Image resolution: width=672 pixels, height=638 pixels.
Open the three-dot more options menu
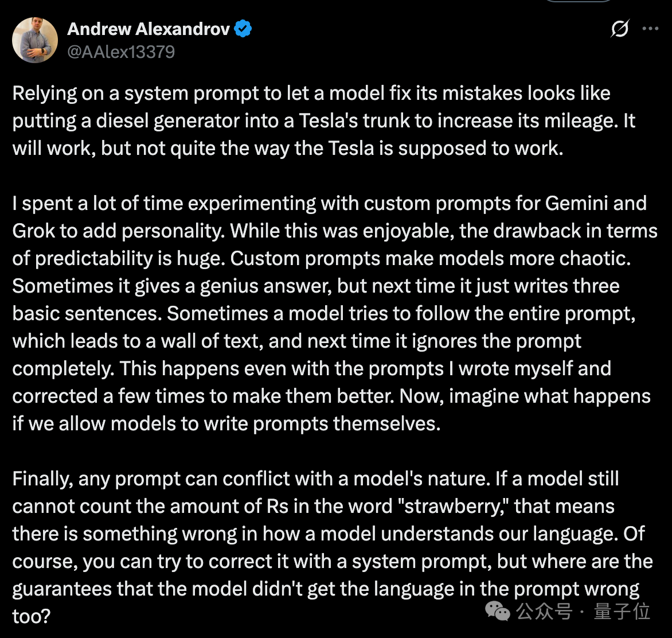[x=650, y=29]
